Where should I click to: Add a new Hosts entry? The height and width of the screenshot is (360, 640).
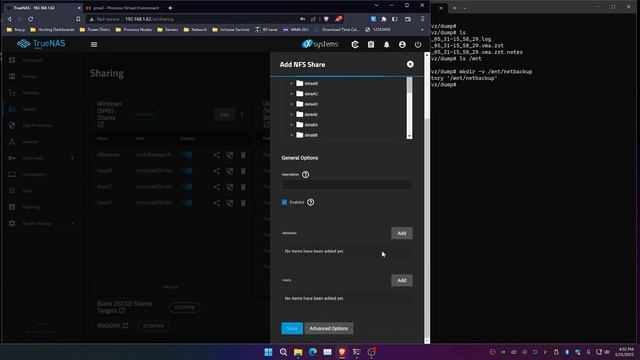[402, 280]
